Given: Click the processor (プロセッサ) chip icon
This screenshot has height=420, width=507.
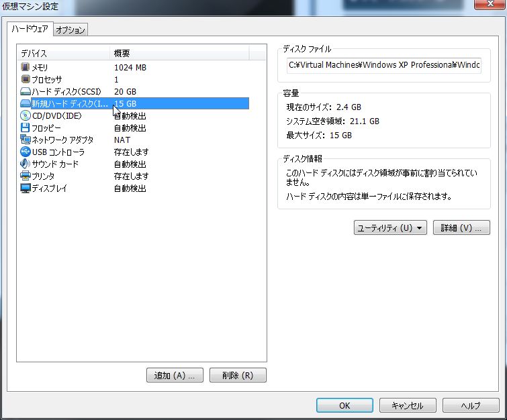Looking at the screenshot, I should 26,79.
